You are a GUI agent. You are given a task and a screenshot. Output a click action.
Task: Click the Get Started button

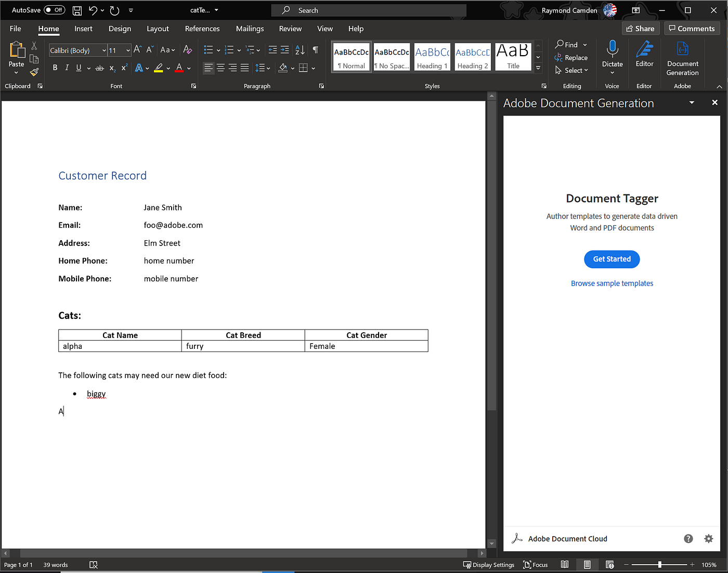point(612,259)
